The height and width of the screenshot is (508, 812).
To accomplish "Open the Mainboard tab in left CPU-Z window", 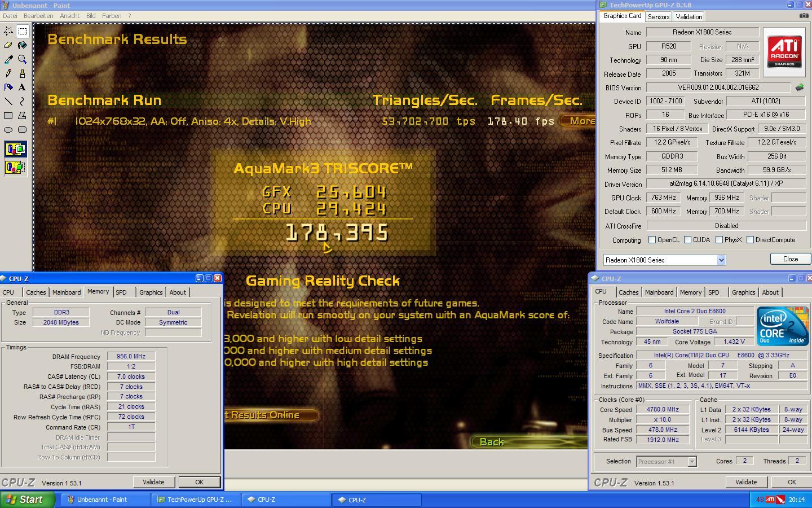I will click(x=67, y=292).
